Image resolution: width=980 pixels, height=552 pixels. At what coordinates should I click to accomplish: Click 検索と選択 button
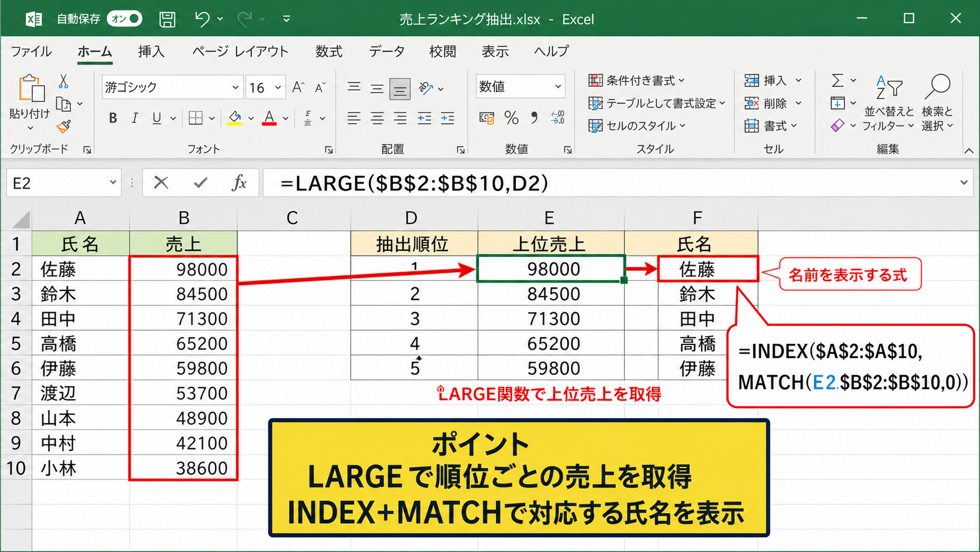pyautogui.click(x=937, y=103)
